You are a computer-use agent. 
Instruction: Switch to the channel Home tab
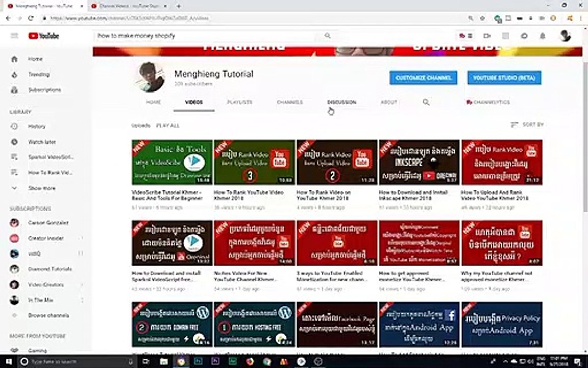(153, 102)
